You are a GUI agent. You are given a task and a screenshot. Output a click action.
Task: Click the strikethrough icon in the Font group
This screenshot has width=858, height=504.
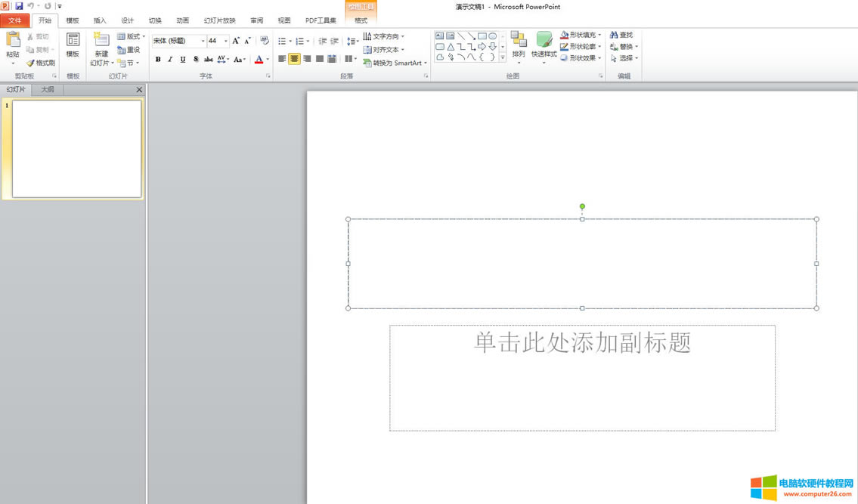point(209,59)
